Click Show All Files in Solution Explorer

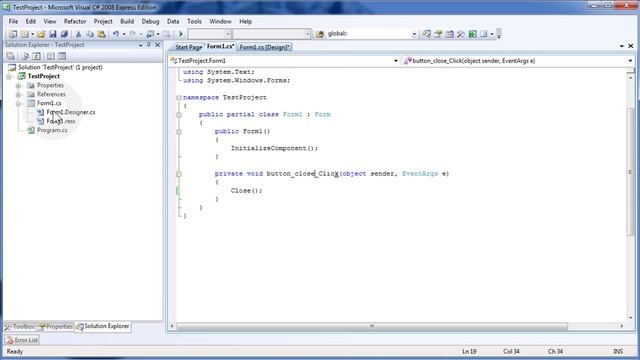pos(25,56)
